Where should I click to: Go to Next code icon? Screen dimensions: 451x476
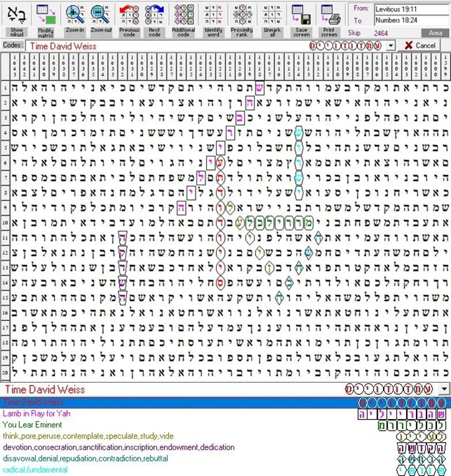[x=154, y=15]
